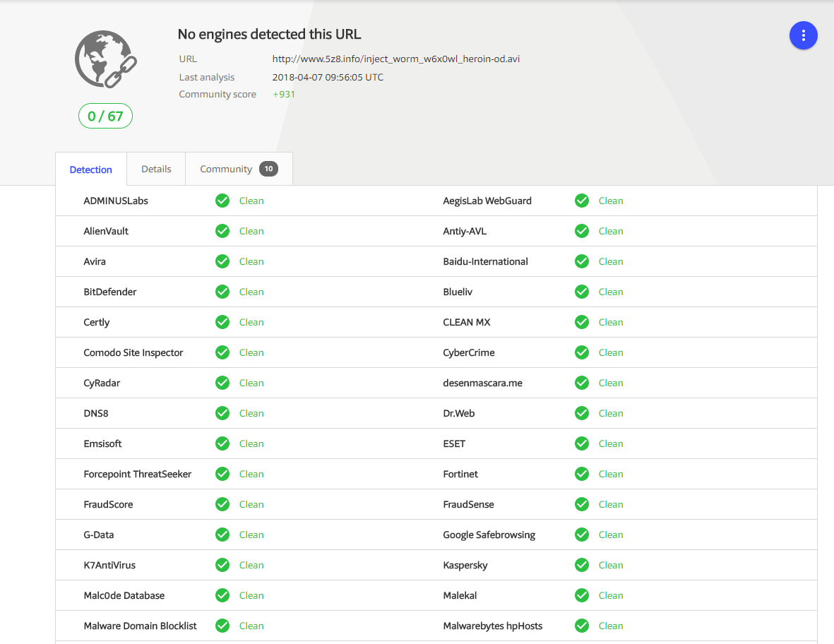Viewport: 834px width, 644px height.
Task: Select the Baidu-International engine name
Action: [x=485, y=261]
